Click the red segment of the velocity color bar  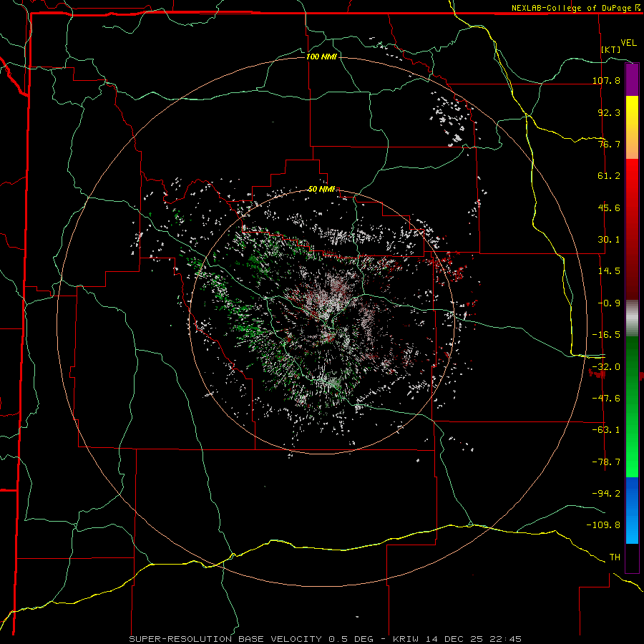click(632, 229)
